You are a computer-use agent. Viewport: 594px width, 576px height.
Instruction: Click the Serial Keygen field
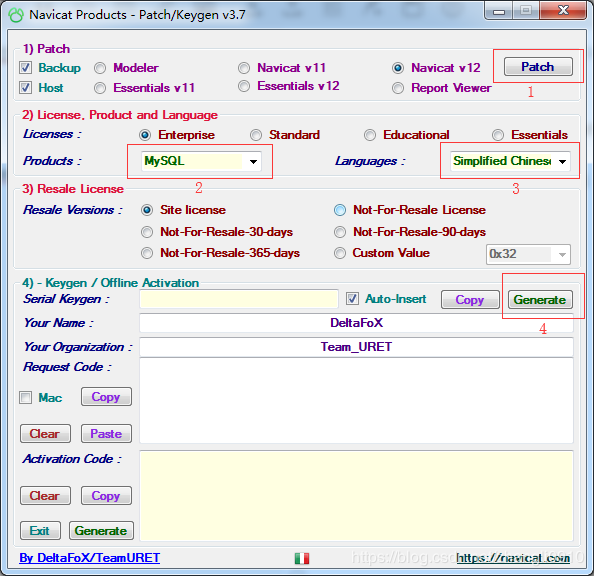[239, 299]
